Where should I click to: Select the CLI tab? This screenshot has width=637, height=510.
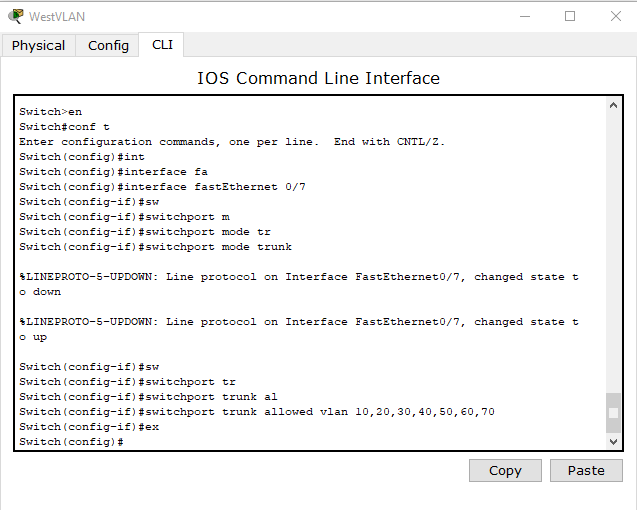(x=162, y=44)
